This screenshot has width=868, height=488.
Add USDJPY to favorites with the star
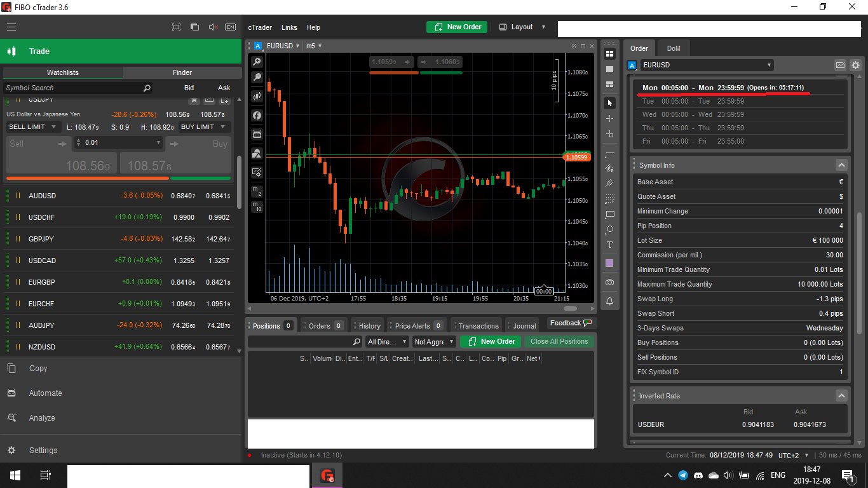tap(194, 100)
